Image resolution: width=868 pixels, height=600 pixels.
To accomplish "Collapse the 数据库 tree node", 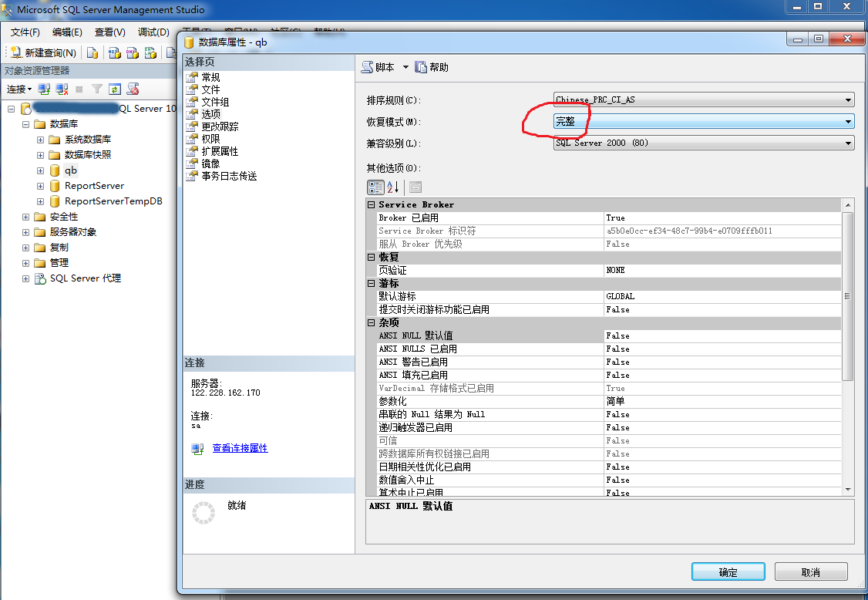I will tap(25, 124).
